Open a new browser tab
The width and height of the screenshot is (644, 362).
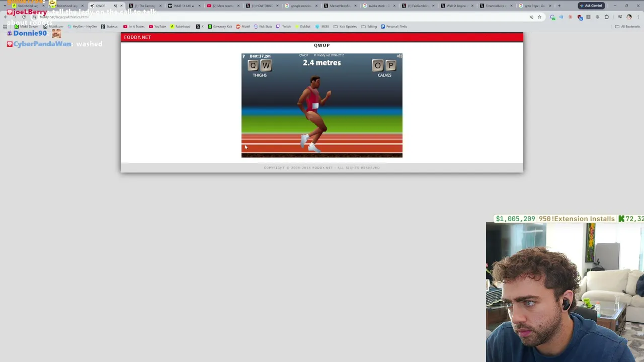click(x=559, y=6)
